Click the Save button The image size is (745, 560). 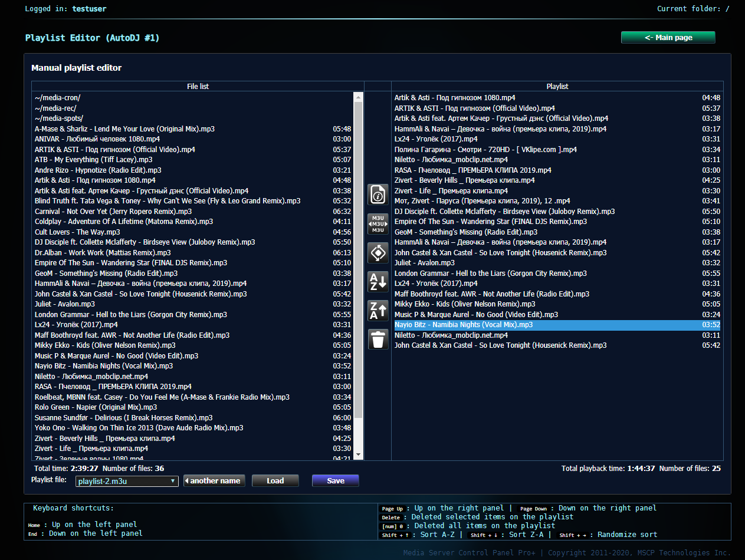click(335, 480)
